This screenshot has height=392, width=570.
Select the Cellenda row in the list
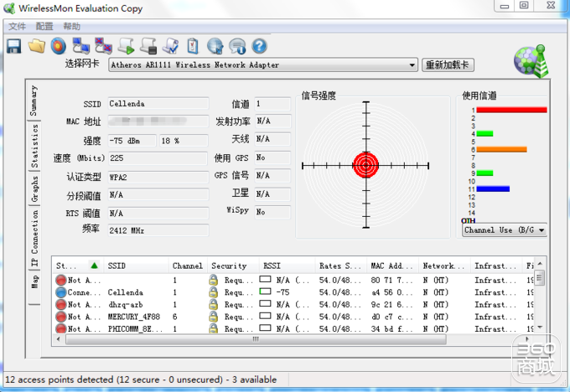tap(293, 292)
